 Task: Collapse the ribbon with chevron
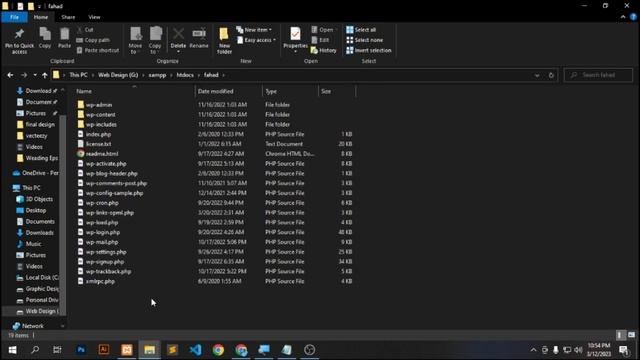[623, 17]
